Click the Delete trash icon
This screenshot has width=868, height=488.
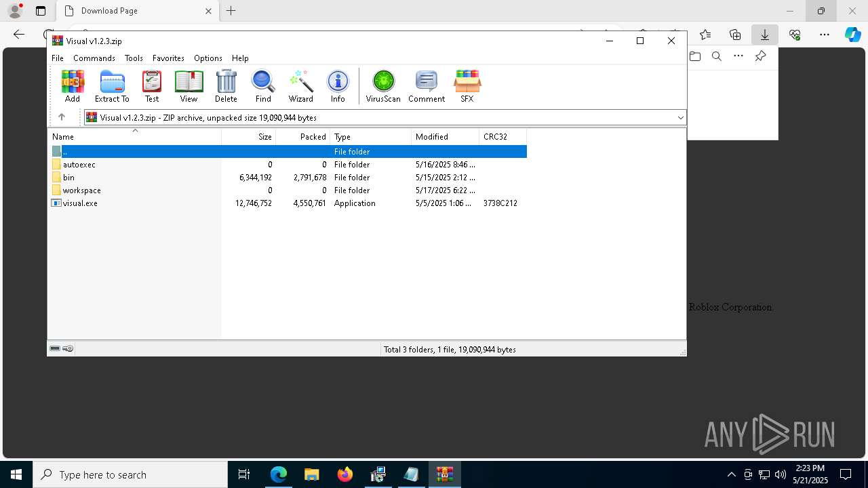(x=226, y=86)
